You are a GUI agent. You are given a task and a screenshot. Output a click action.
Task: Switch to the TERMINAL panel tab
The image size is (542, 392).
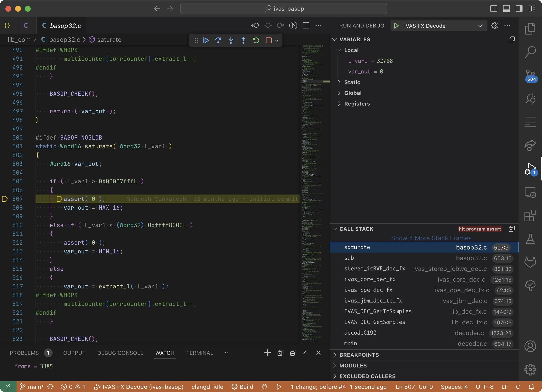(x=199, y=353)
